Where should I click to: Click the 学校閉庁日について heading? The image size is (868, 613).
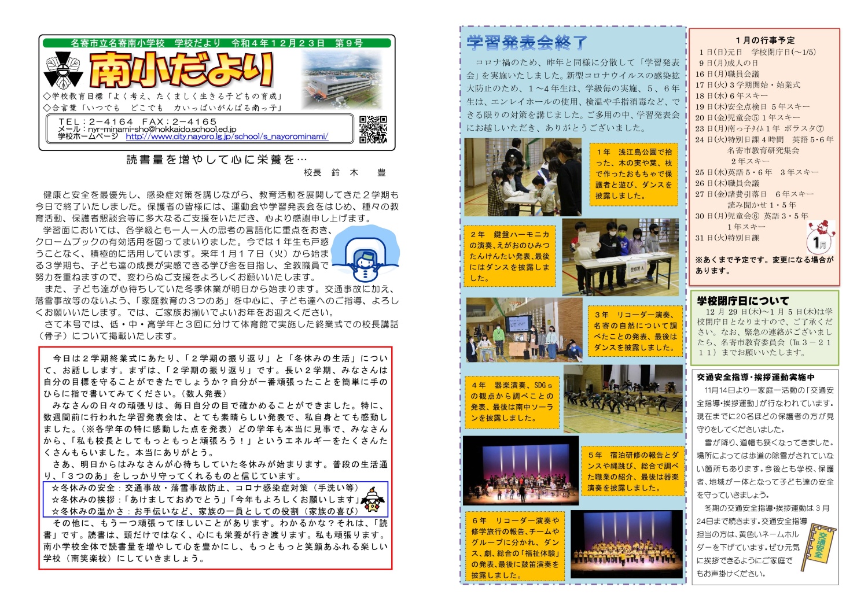pyautogui.click(x=742, y=301)
